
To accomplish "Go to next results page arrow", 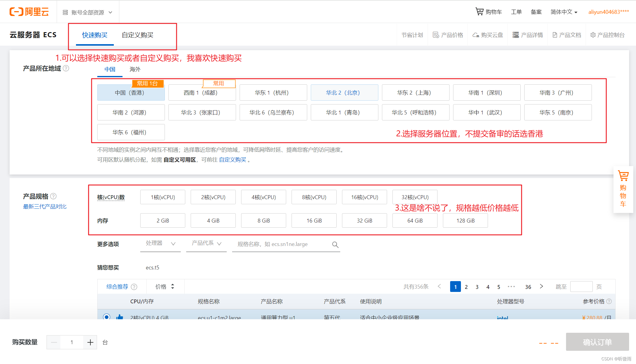I will [x=541, y=287].
